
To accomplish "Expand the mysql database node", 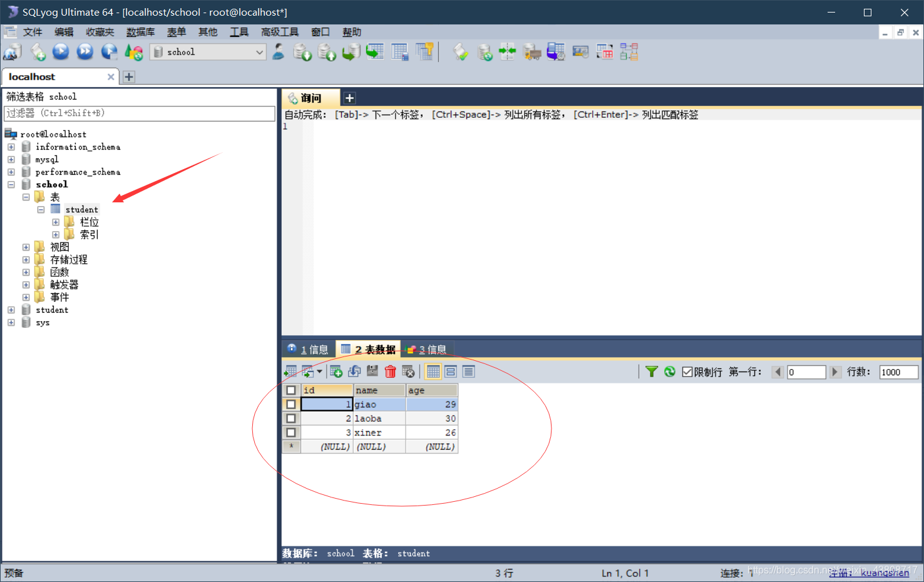I will click(11, 159).
